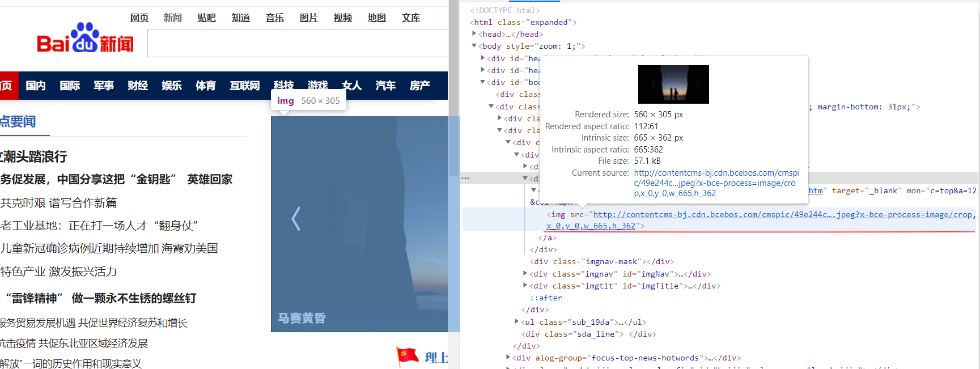Image resolution: width=980 pixels, height=369 pixels.
Task: Open the 图片 top nav link
Action: (x=309, y=18)
